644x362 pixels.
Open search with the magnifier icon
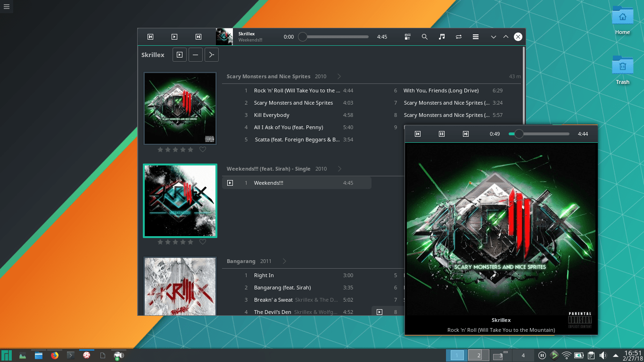tap(425, 37)
